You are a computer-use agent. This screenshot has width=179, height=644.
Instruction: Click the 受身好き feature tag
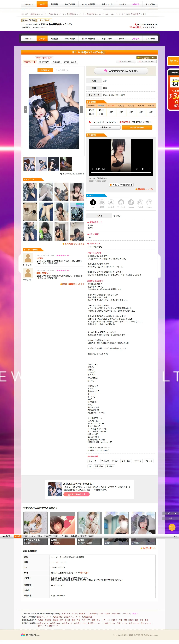pos(110,466)
